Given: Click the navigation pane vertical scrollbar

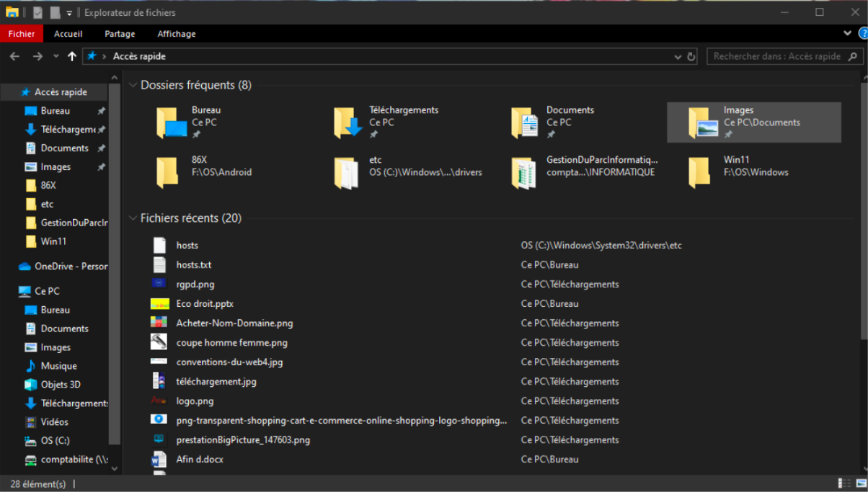Looking at the screenshot, I should click(x=115, y=267).
